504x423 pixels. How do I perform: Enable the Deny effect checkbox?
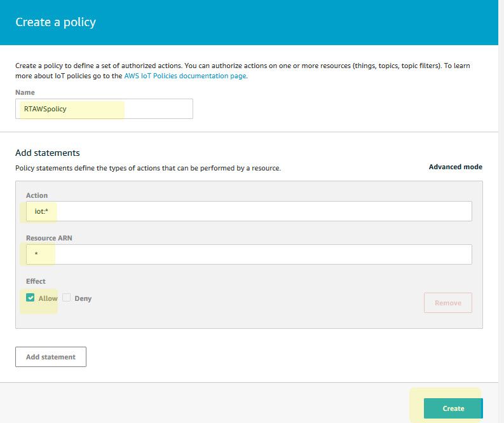click(67, 298)
